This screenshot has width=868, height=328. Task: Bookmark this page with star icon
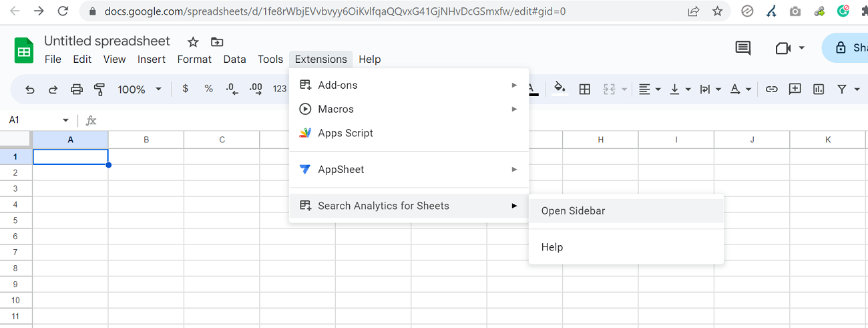point(718,11)
